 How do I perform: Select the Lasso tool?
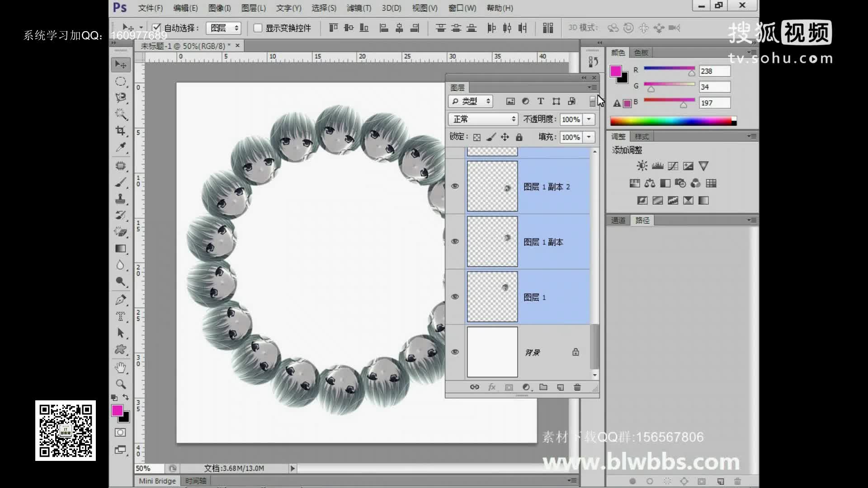click(121, 98)
